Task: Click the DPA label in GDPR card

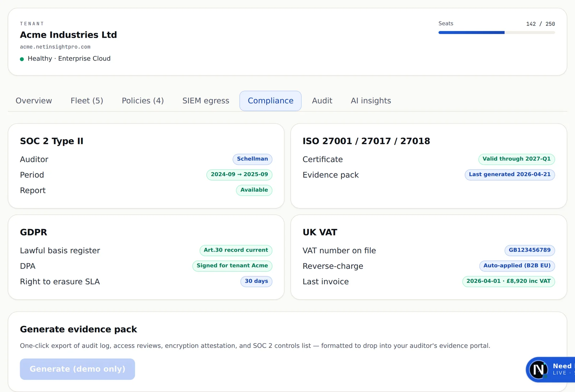Action: click(x=28, y=266)
